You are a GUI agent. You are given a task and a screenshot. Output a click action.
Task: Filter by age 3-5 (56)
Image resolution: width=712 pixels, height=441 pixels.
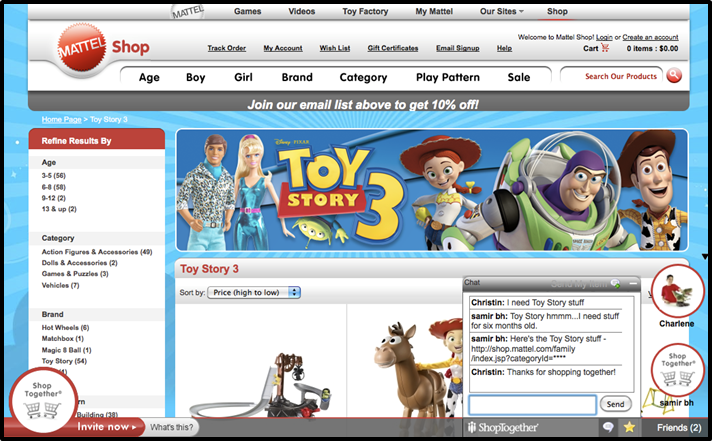[54, 176]
